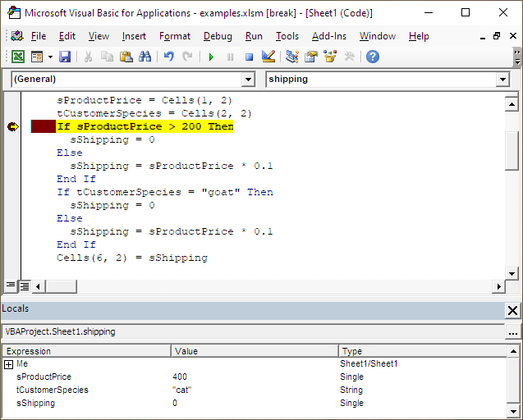Click Locals pane scroll up arrow

pos(513,351)
